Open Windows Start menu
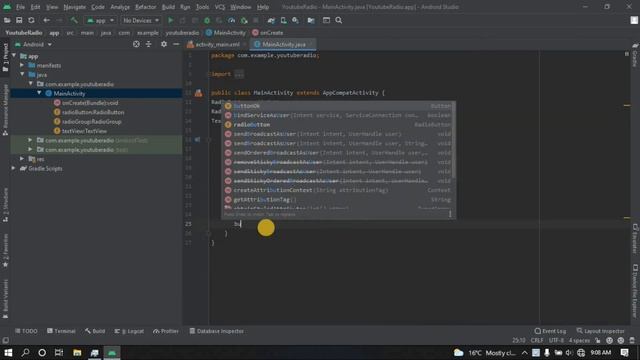Viewport: 640px width, 360px height. pyautogui.click(x=8, y=353)
